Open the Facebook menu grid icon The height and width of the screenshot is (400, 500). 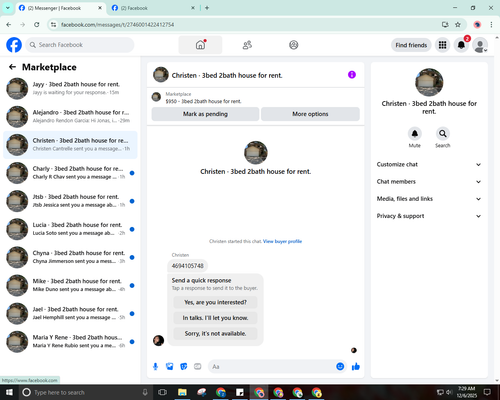442,45
